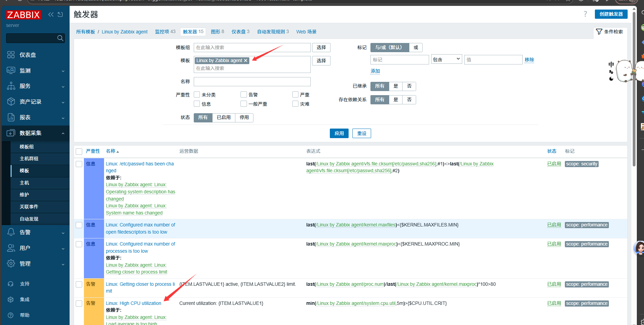Expand the 告警 menu chevron
This screenshot has width=644, height=325.
click(63, 233)
